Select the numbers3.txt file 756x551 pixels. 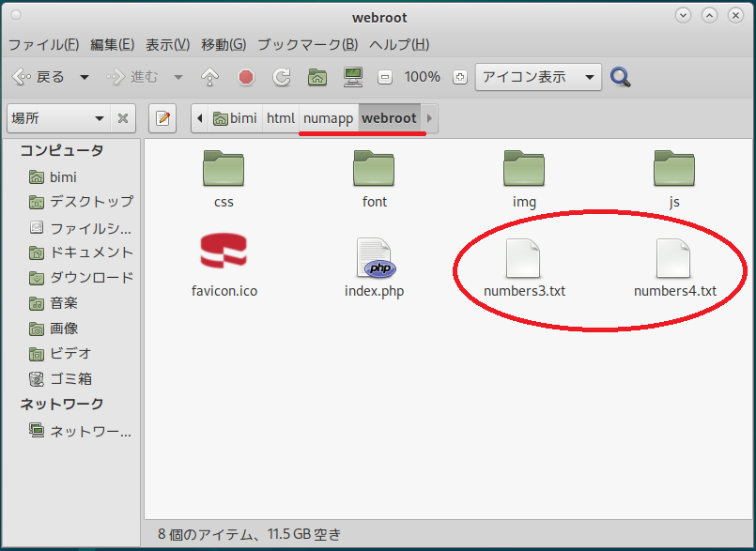point(524,268)
